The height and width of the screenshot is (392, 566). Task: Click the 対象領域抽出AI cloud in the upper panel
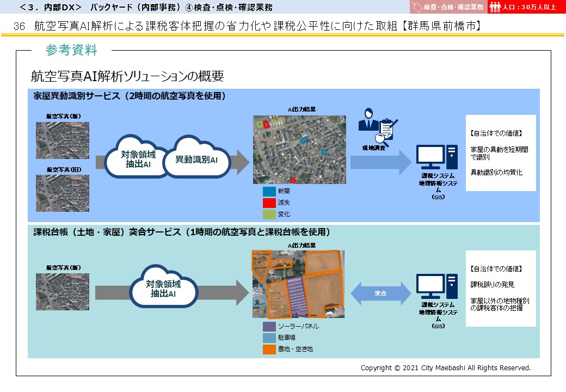[138, 157]
